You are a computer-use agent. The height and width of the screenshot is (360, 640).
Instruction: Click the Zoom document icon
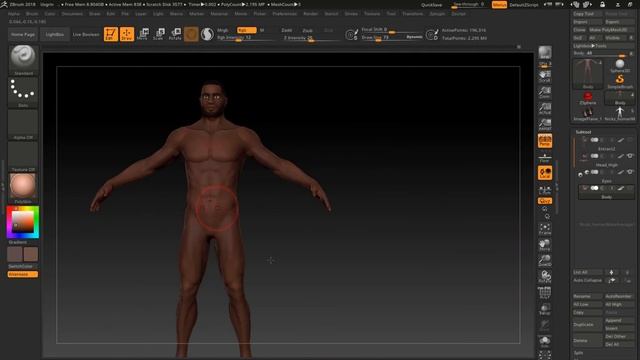point(545,92)
